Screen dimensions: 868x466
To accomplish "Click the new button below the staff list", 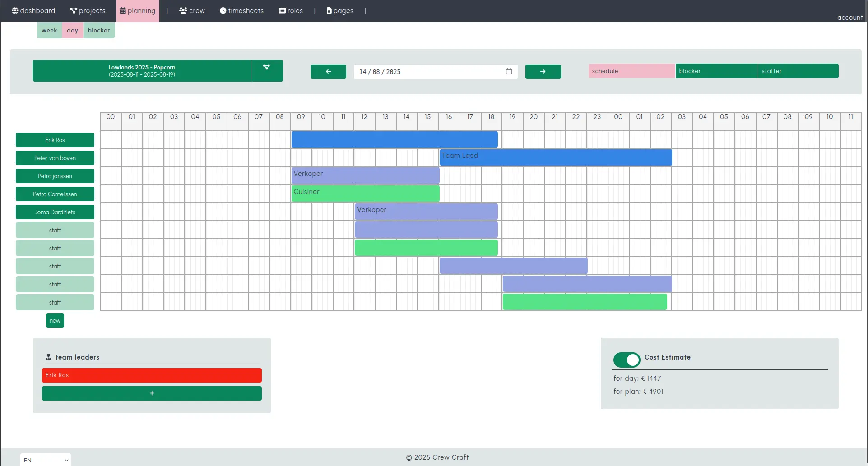I will (x=55, y=320).
